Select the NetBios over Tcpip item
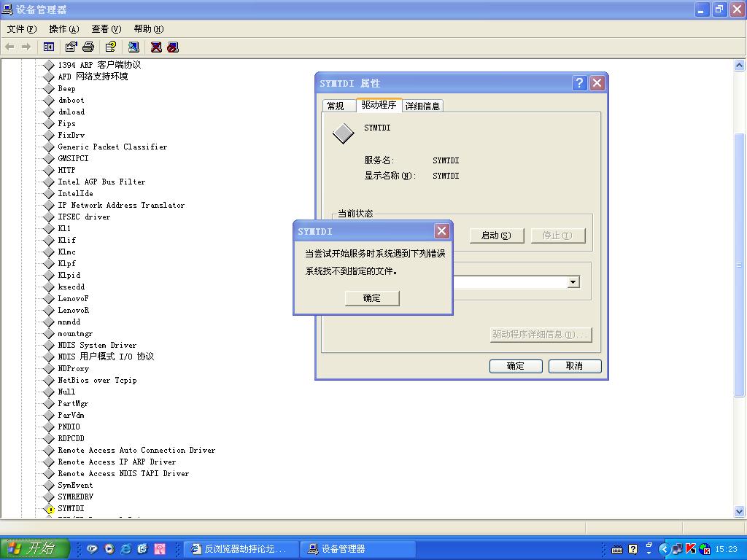Screen dimensions: 747x560 (x=97, y=380)
